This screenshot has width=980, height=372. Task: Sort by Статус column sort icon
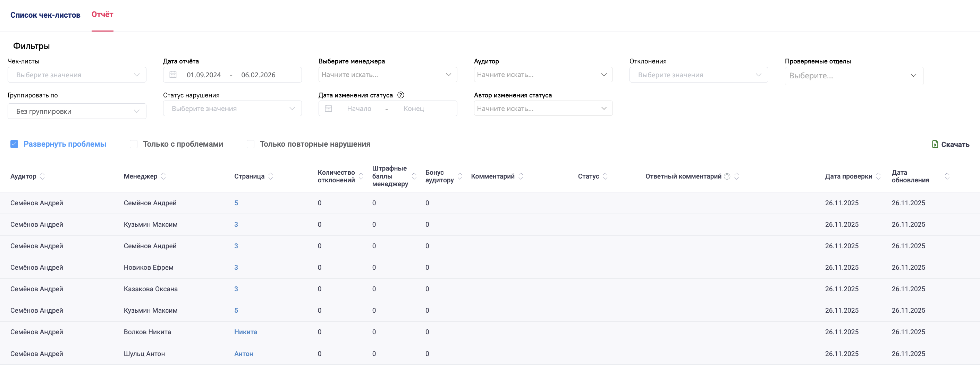[605, 176]
